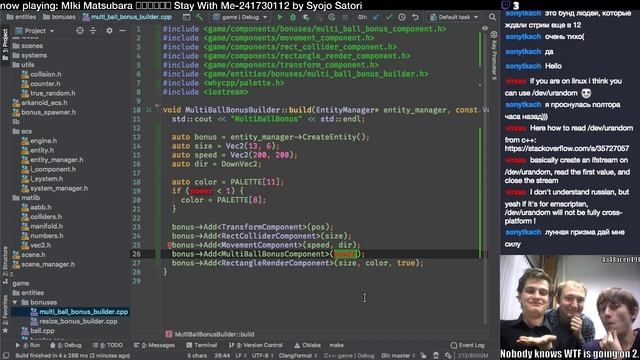Image resolution: width=640 pixels, height=360 pixels.
Task: Open scene_manager.h in tree
Action: pyautogui.click(x=43, y=264)
